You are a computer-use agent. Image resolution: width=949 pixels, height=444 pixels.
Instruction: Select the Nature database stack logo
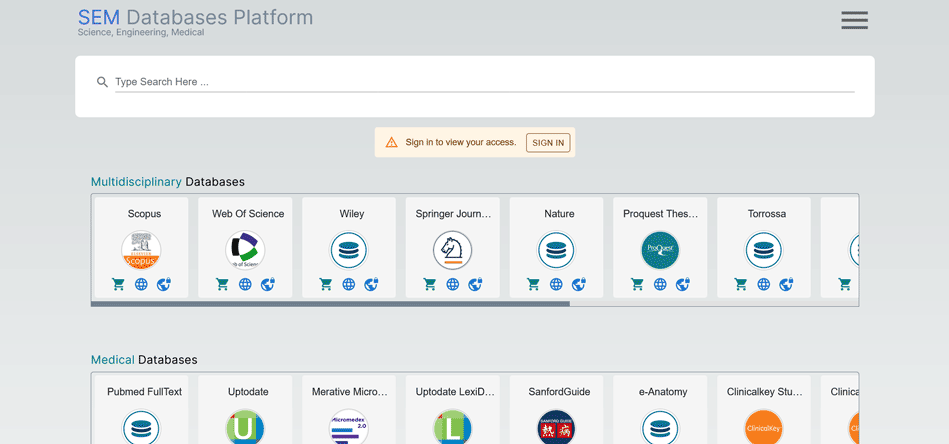click(x=556, y=250)
